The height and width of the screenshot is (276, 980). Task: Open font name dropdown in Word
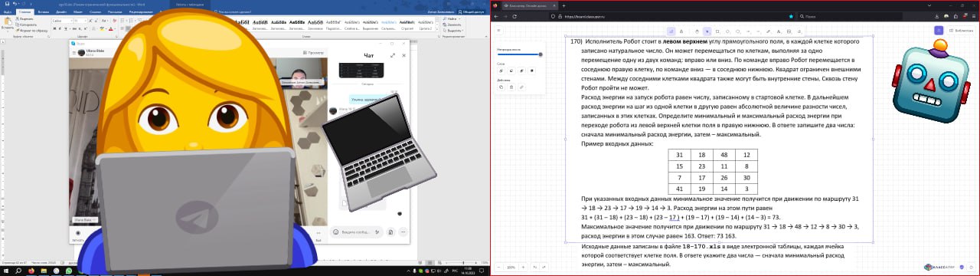click(x=71, y=21)
